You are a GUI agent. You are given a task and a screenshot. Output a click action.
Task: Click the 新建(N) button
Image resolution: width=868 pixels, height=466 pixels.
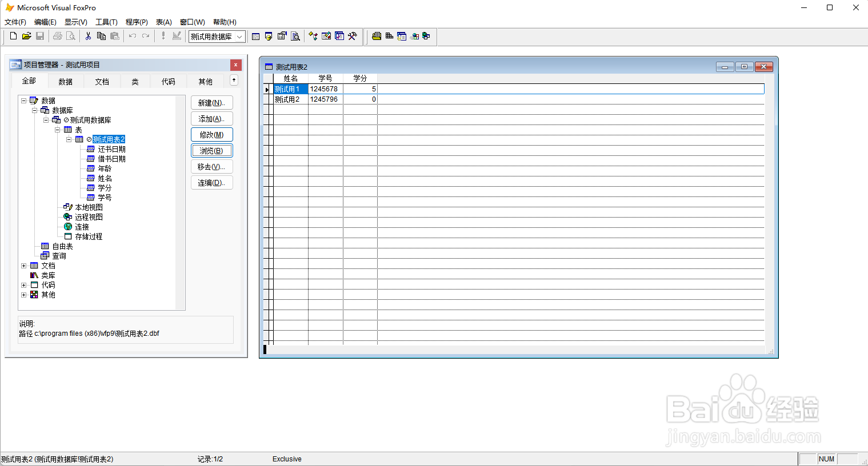coord(211,103)
